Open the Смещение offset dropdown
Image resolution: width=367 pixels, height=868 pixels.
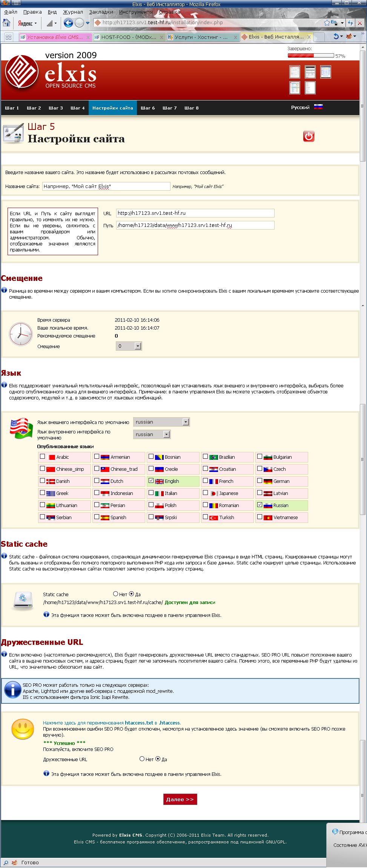(x=129, y=346)
